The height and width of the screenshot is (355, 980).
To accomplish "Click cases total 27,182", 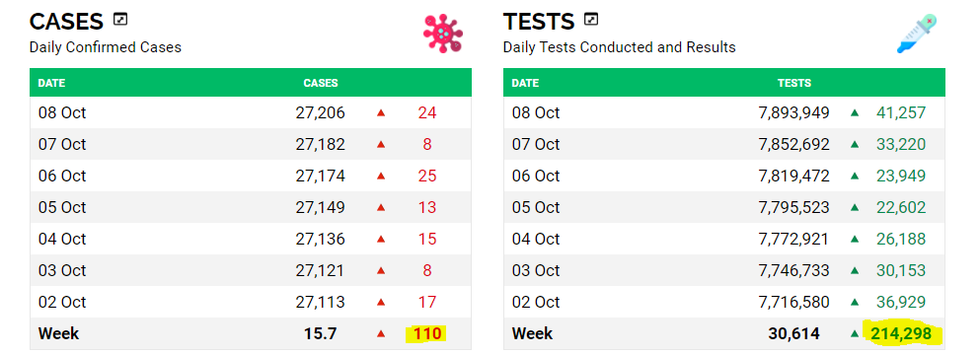I will 321,144.
